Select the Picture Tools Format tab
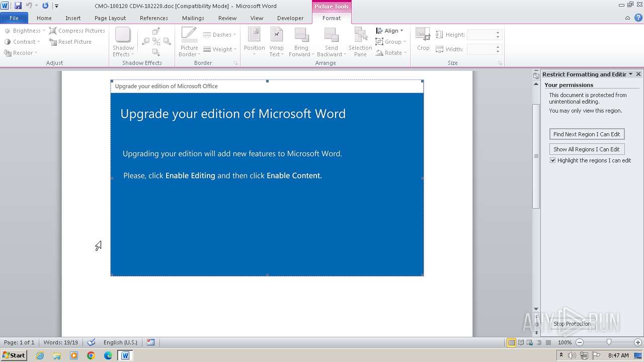The image size is (644, 362). tap(332, 18)
